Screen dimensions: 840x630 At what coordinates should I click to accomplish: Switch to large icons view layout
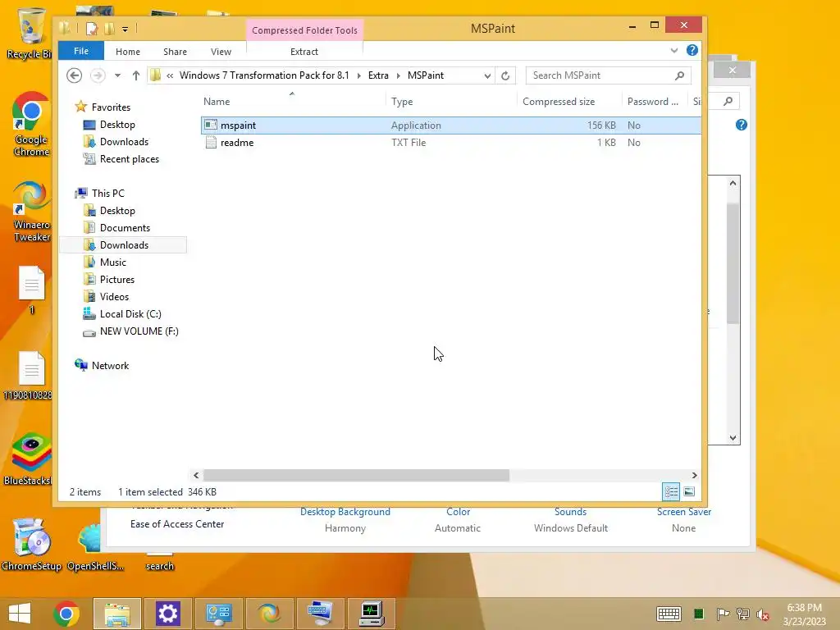(689, 491)
